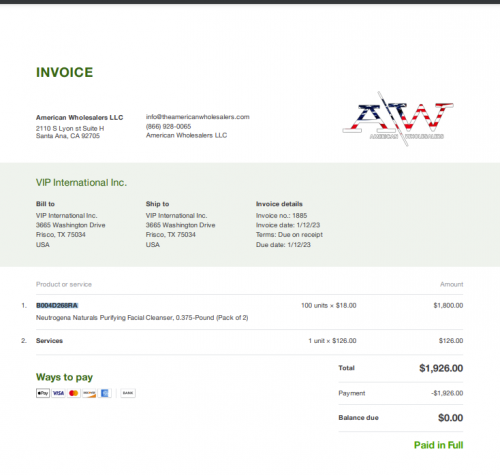
Task: Click USA under the Ship to address
Action: click(x=153, y=244)
